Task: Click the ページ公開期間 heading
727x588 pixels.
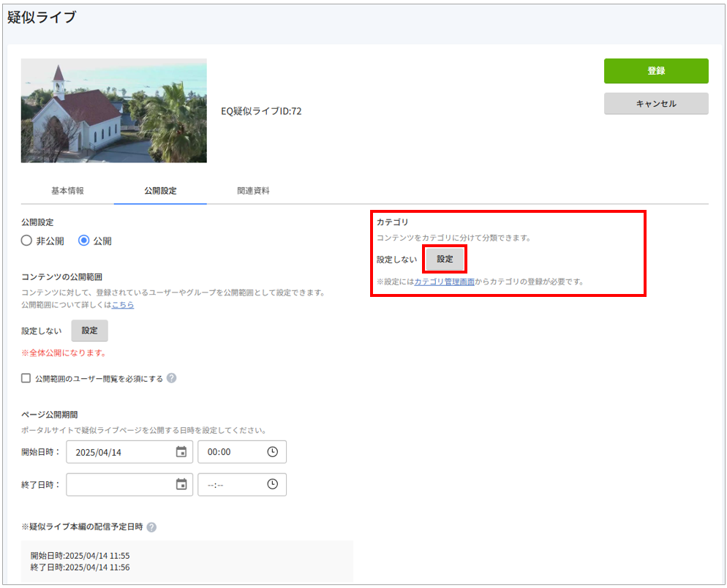Action: (50, 415)
